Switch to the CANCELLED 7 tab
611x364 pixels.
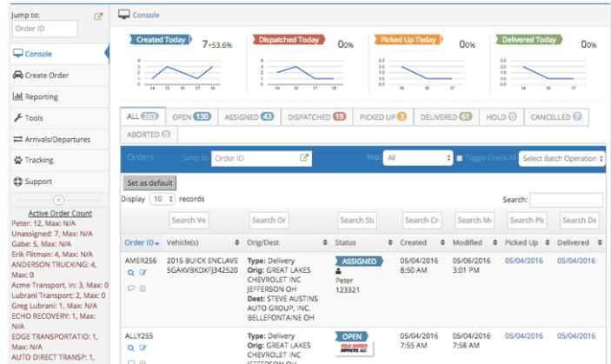point(556,116)
